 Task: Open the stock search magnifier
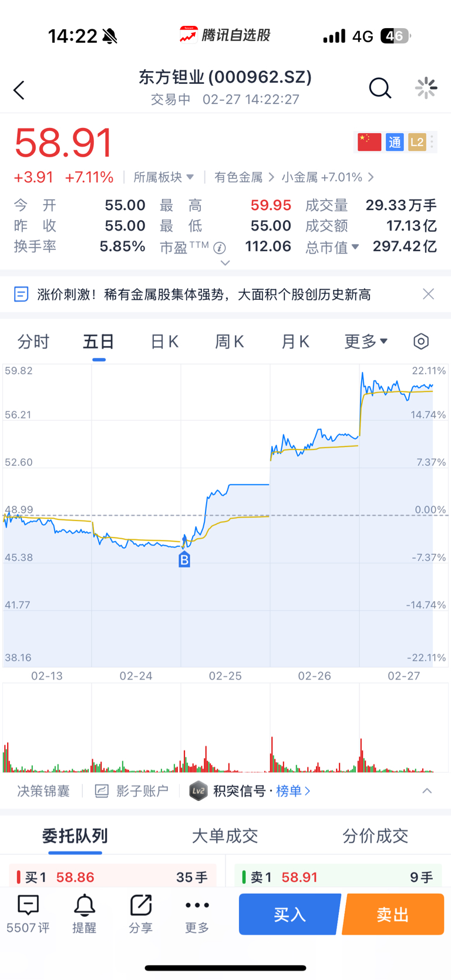coord(379,89)
